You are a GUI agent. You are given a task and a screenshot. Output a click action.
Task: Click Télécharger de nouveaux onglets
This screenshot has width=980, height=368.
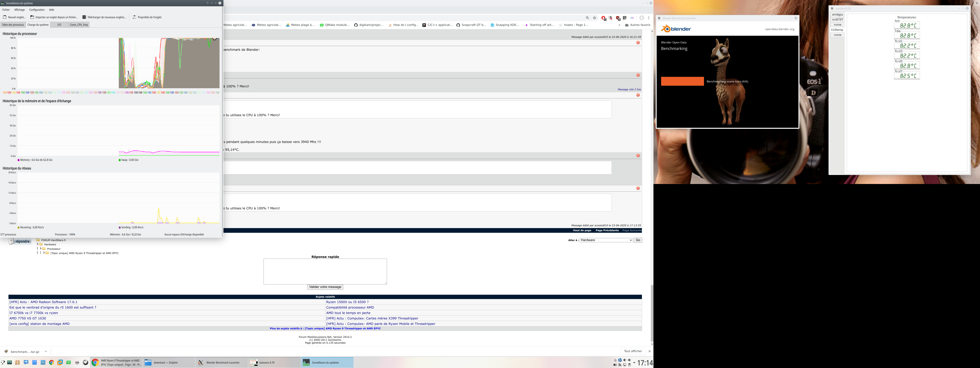tap(104, 17)
